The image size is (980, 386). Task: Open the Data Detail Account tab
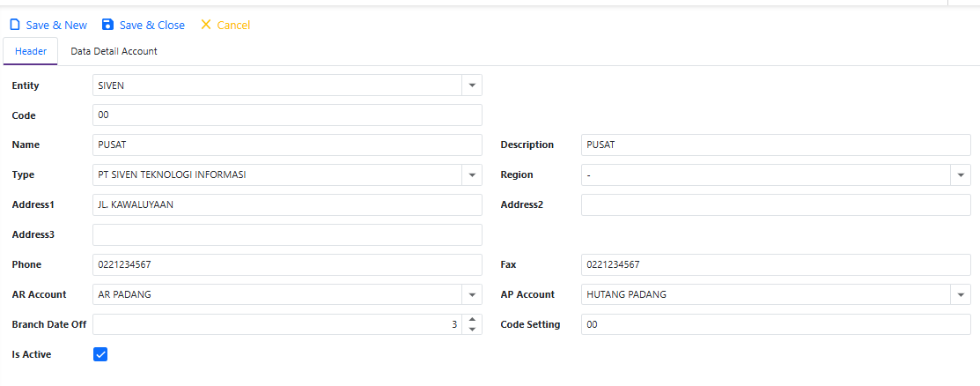[x=114, y=51]
